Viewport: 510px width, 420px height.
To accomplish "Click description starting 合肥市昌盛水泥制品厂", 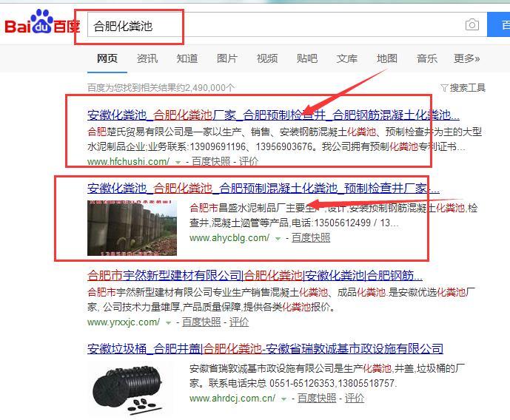I will pos(333,215).
